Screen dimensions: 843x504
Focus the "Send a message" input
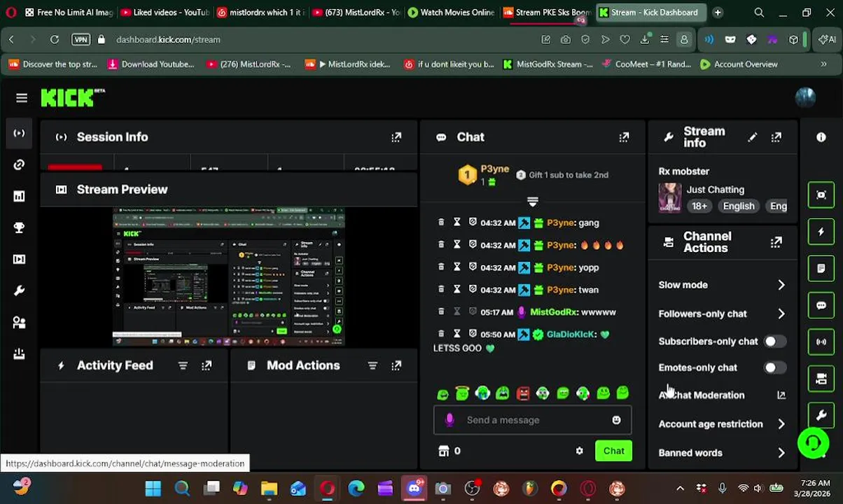click(532, 420)
